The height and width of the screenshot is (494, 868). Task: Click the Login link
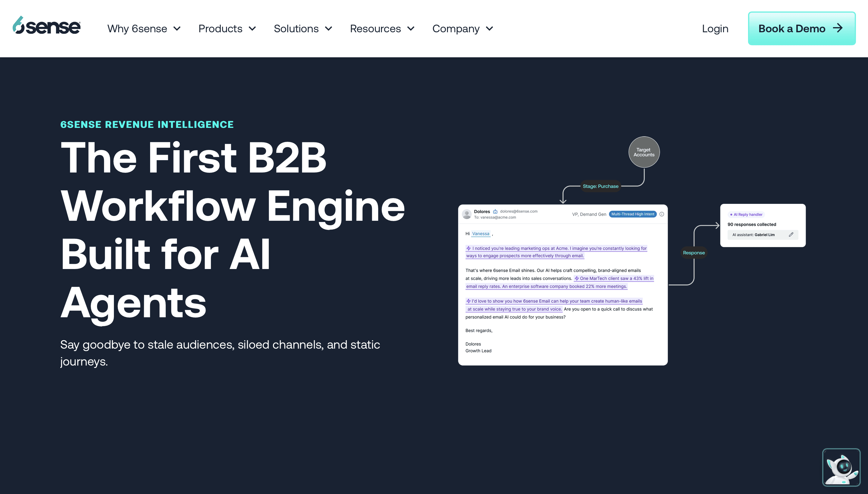click(715, 29)
